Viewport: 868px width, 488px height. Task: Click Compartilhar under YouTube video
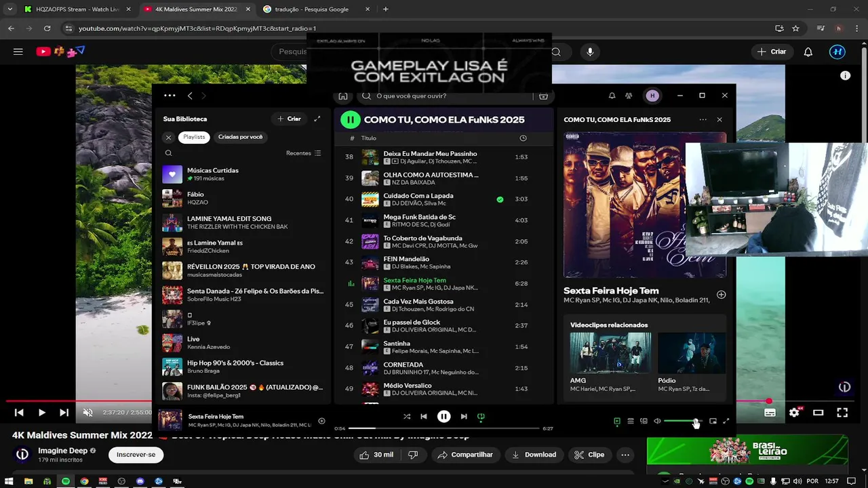point(465,455)
